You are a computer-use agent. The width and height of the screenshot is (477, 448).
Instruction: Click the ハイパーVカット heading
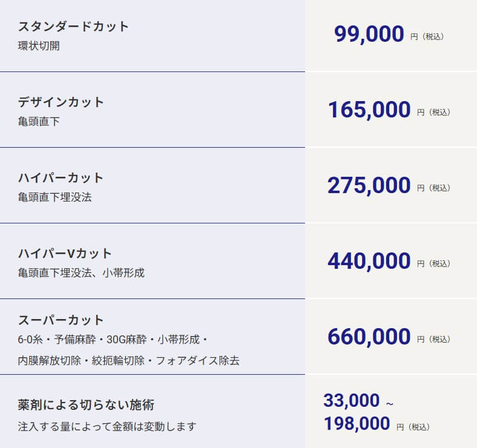point(65,254)
